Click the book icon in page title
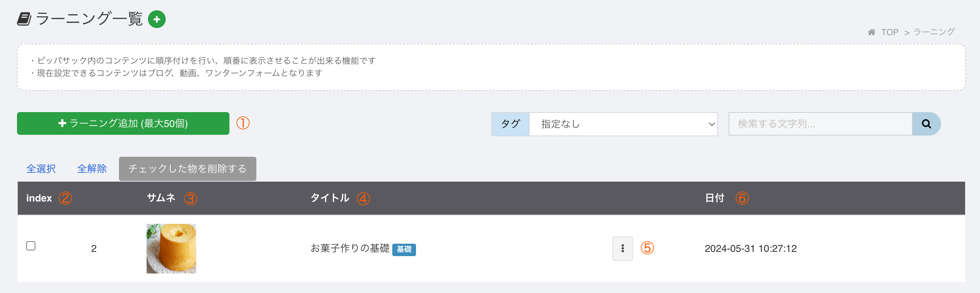The height and width of the screenshot is (293, 980). tap(24, 19)
